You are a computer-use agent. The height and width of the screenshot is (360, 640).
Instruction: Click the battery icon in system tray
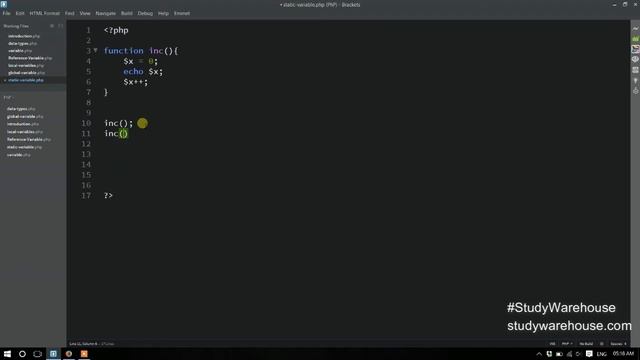point(559,354)
